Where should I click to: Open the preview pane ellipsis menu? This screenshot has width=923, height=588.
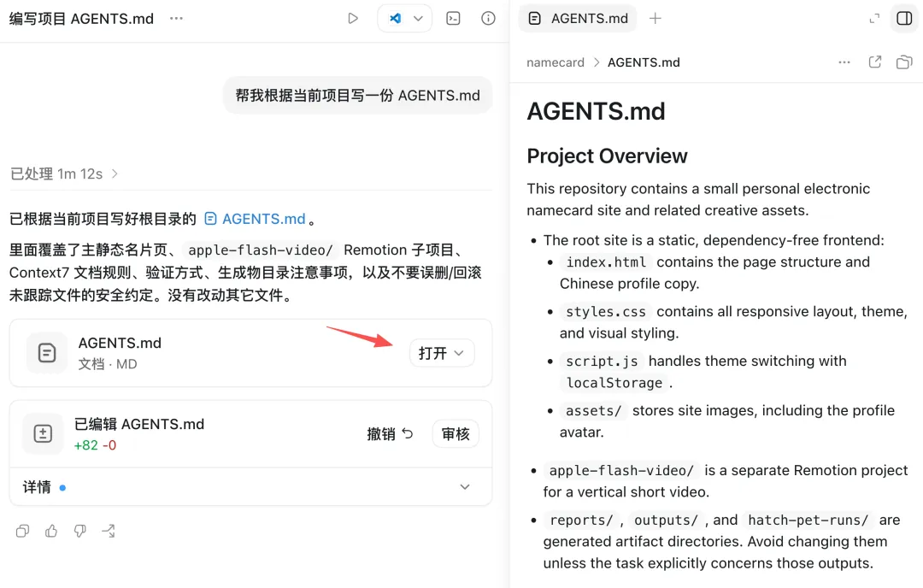844,62
